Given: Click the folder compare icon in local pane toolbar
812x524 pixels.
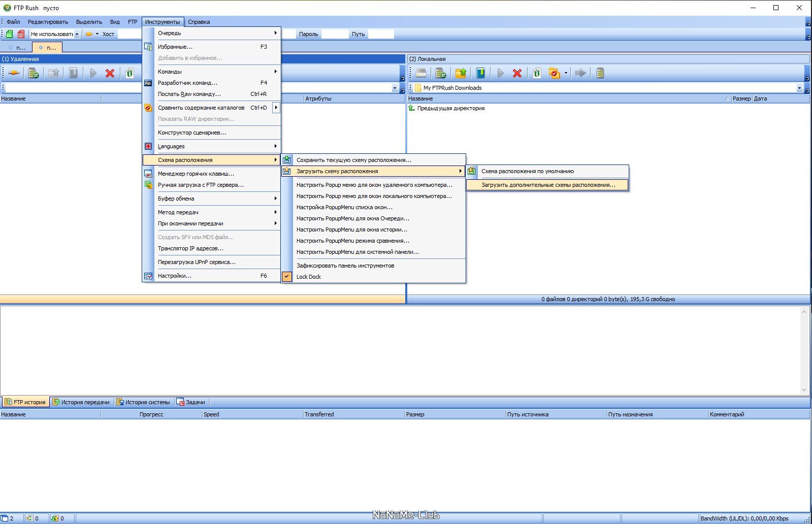Looking at the screenshot, I should click(x=554, y=73).
